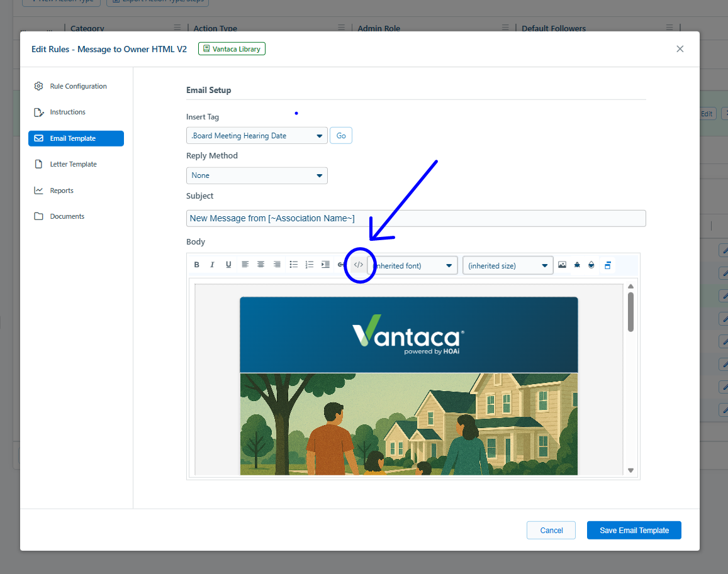Click the Save Email Template button
Viewport: 728px width, 574px height.
tap(634, 530)
